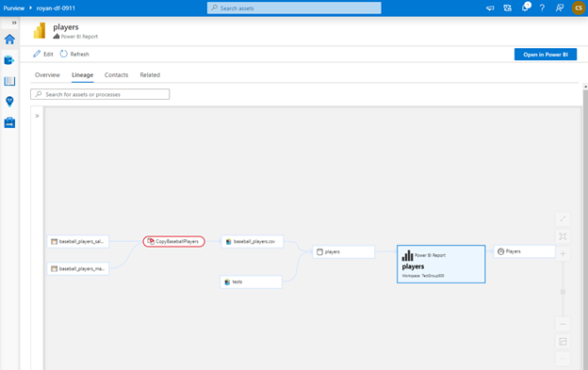Open the Glossary book sidebar icon

coord(9,81)
